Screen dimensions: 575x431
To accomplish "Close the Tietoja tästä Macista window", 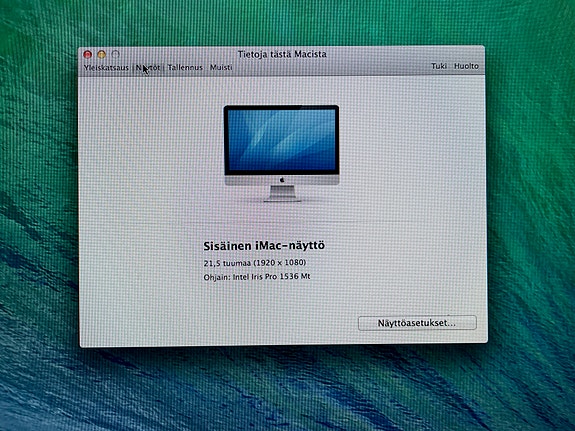I will (x=87, y=55).
